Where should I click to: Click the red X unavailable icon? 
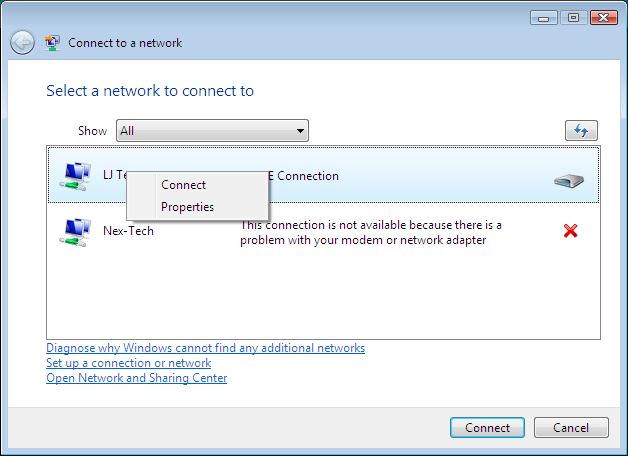click(570, 231)
